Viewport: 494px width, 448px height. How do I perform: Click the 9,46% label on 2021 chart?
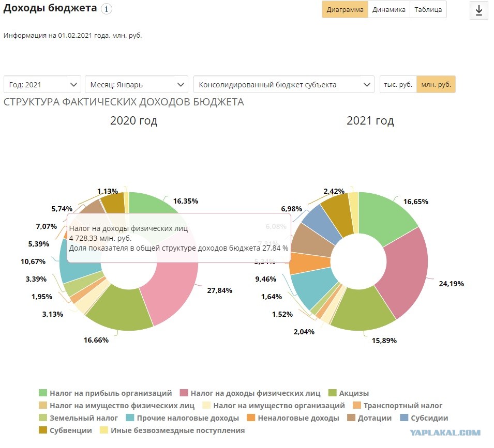[x=265, y=279]
